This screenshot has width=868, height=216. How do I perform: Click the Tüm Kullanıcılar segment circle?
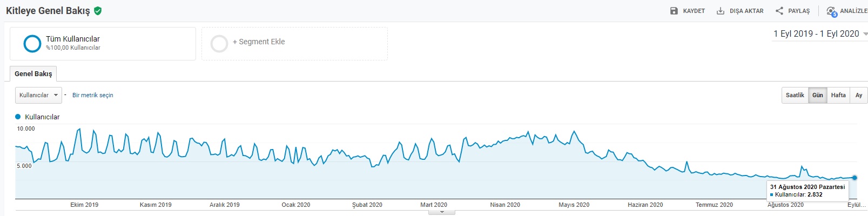tap(32, 43)
